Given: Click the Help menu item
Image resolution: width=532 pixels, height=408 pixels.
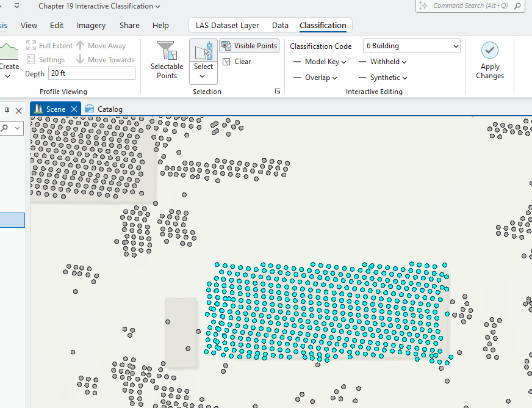Looking at the screenshot, I should click(x=160, y=26).
